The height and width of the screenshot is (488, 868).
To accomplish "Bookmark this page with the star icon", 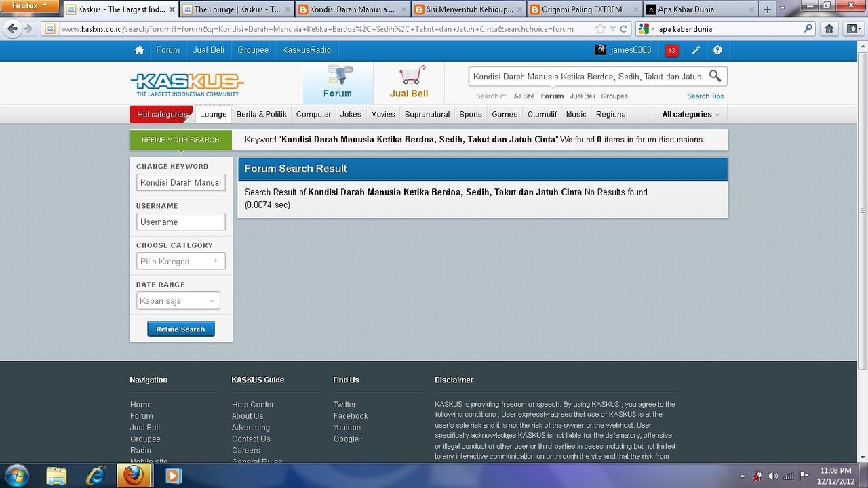I will coord(600,29).
